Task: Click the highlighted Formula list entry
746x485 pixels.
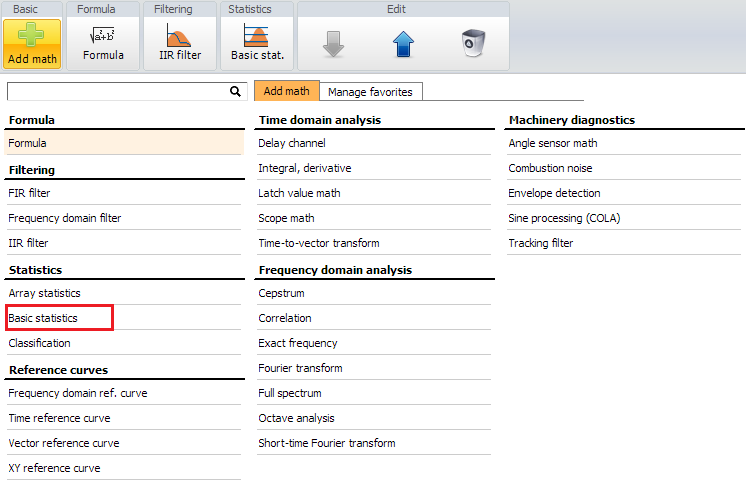Action: click(x=124, y=143)
